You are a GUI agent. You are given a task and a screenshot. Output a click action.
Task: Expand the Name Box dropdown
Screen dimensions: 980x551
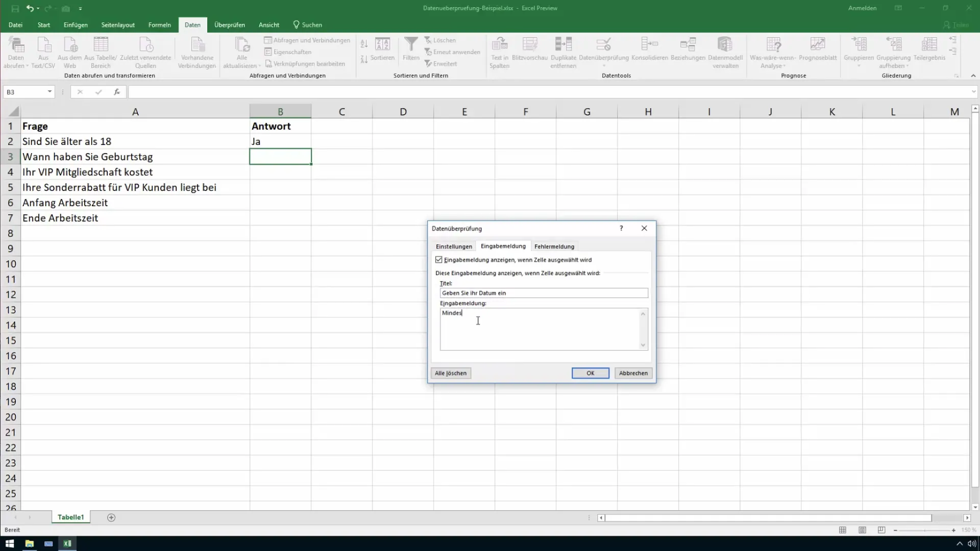tap(50, 92)
